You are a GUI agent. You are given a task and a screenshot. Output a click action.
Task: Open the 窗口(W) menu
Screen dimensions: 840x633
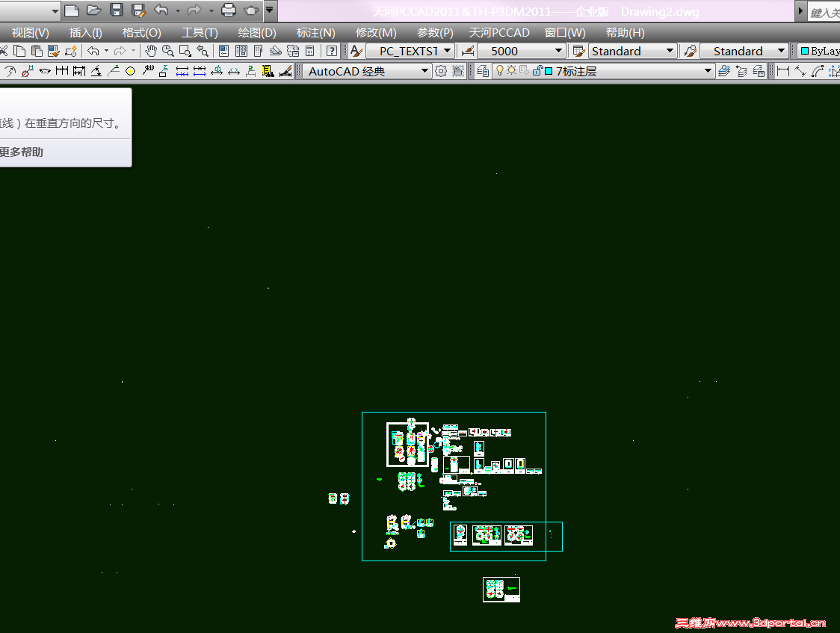(565, 33)
